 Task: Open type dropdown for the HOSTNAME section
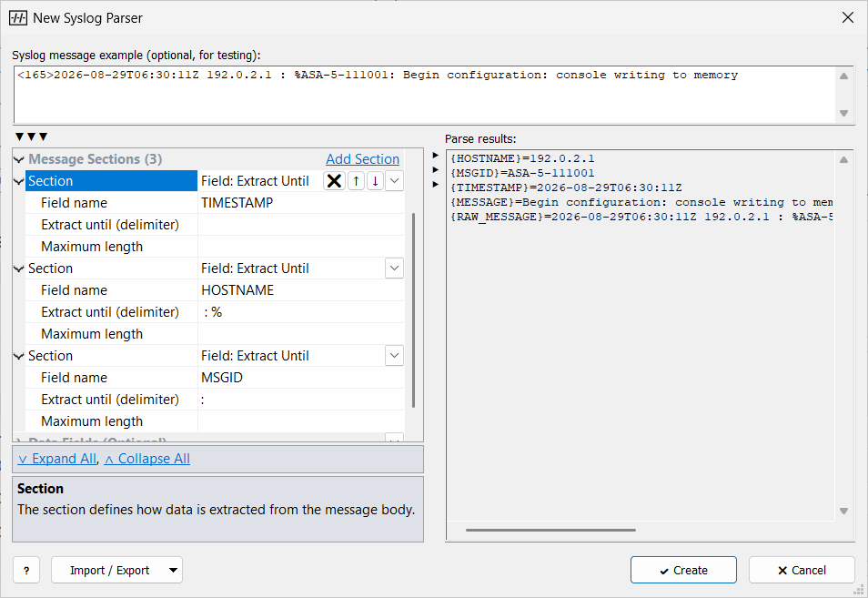394,269
